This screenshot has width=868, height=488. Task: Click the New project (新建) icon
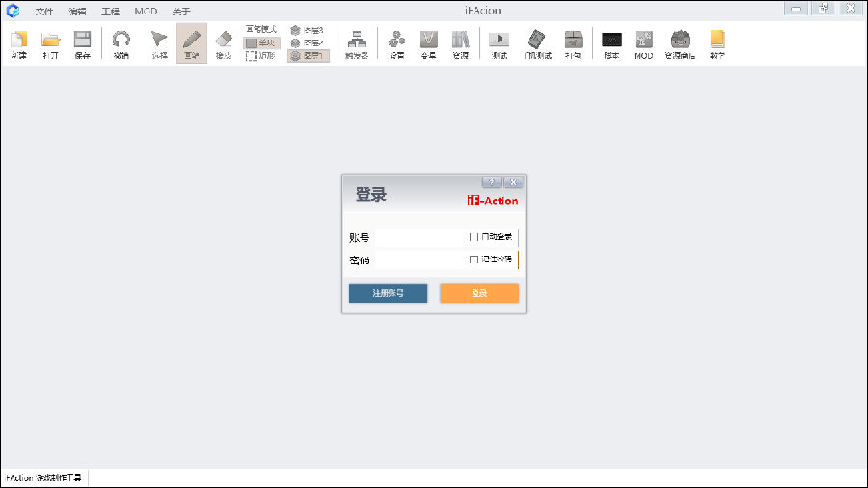click(18, 43)
